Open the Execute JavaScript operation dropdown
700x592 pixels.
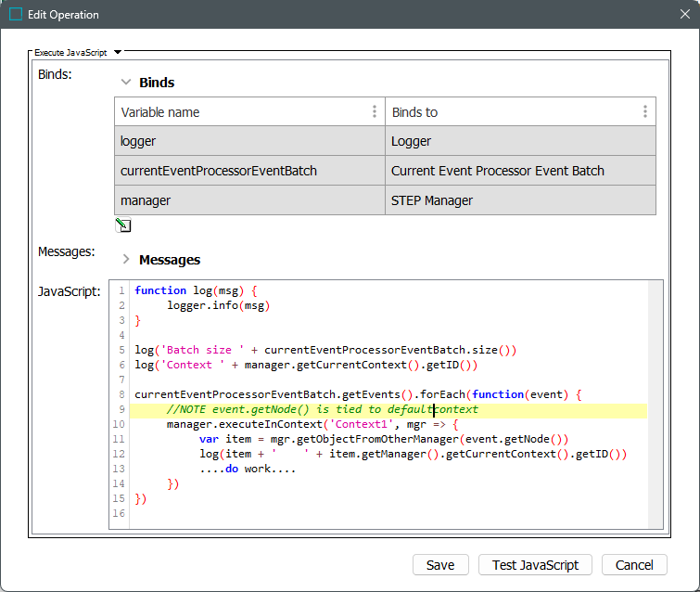click(x=118, y=53)
